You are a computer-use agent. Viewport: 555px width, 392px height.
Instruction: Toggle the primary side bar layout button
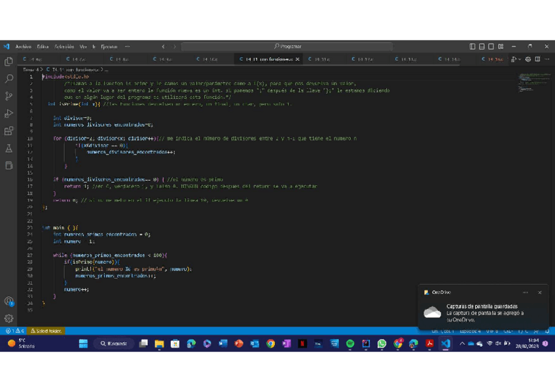click(473, 46)
